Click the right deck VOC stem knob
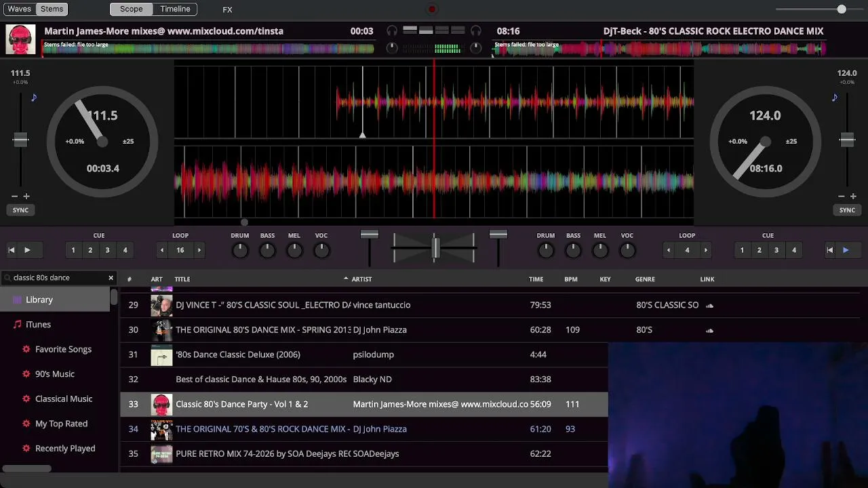Viewport: 868px width, 488px height. (627, 251)
